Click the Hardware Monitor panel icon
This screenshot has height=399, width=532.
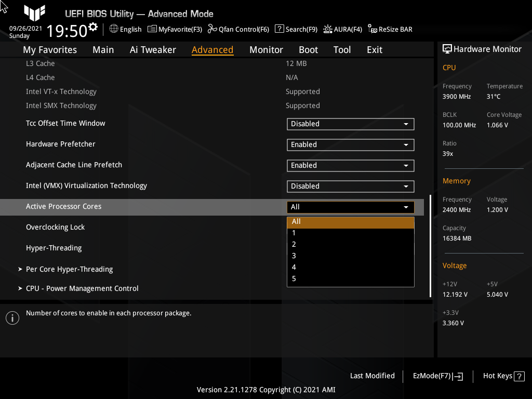click(447, 49)
